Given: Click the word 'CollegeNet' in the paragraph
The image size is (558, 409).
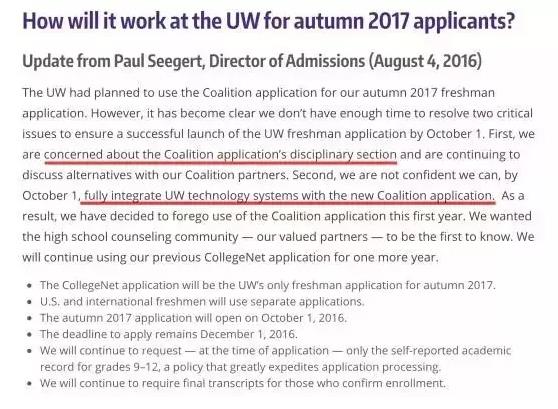Looking at the screenshot, I should tap(235, 257).
